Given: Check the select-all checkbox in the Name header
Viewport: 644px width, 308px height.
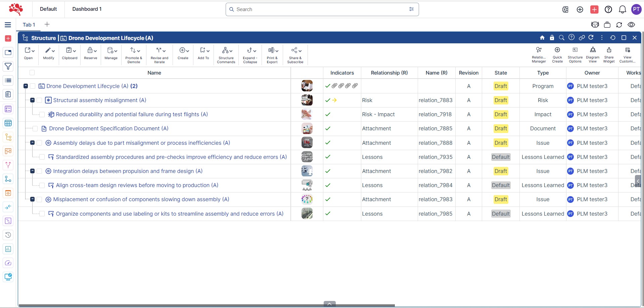Looking at the screenshot, I should 32,73.
